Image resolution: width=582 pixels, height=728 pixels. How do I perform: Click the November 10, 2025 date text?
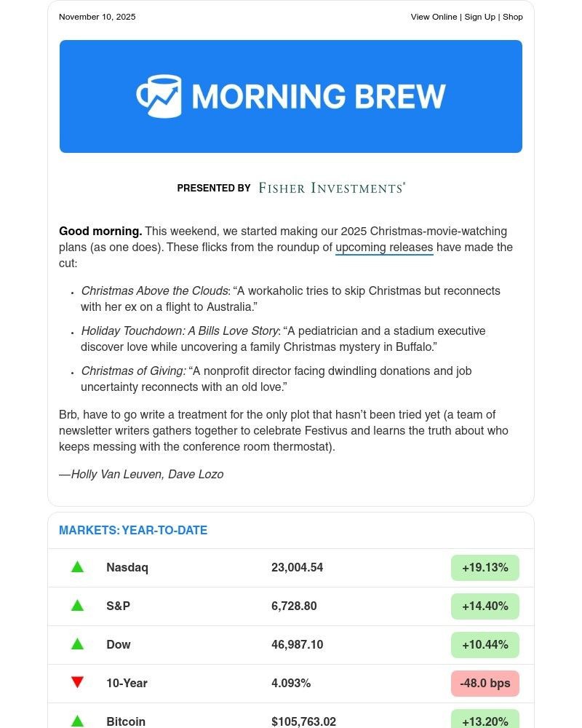(97, 16)
